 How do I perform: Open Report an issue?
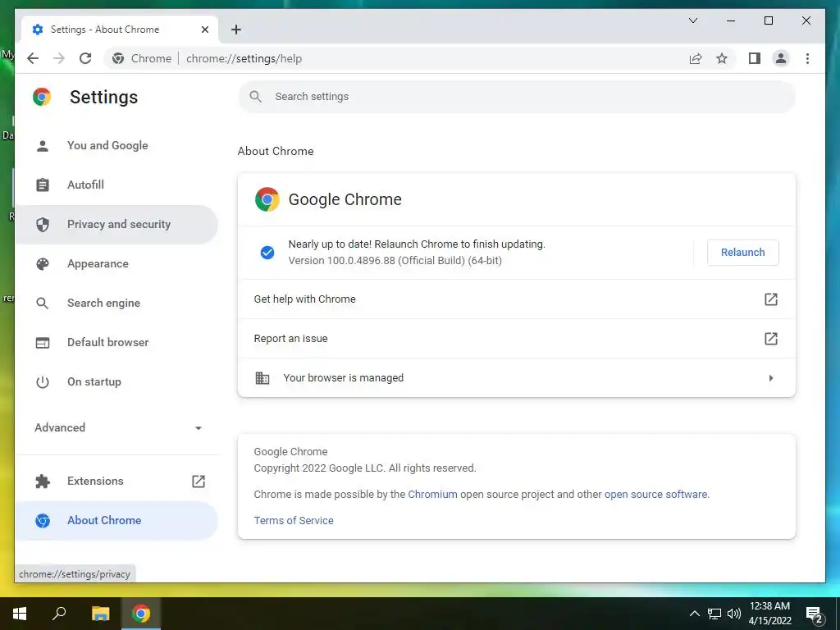tap(517, 339)
